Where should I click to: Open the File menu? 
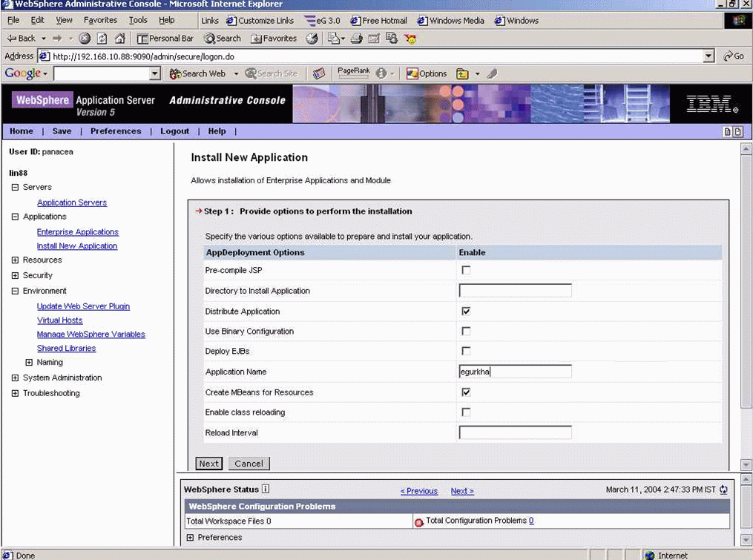click(x=13, y=20)
